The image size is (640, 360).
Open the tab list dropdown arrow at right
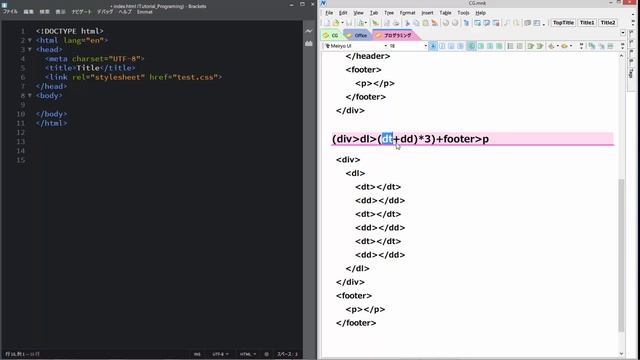click(623, 33)
